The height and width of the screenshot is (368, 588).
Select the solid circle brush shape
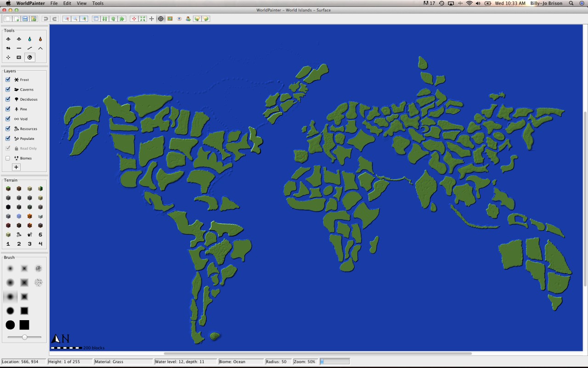[10, 325]
